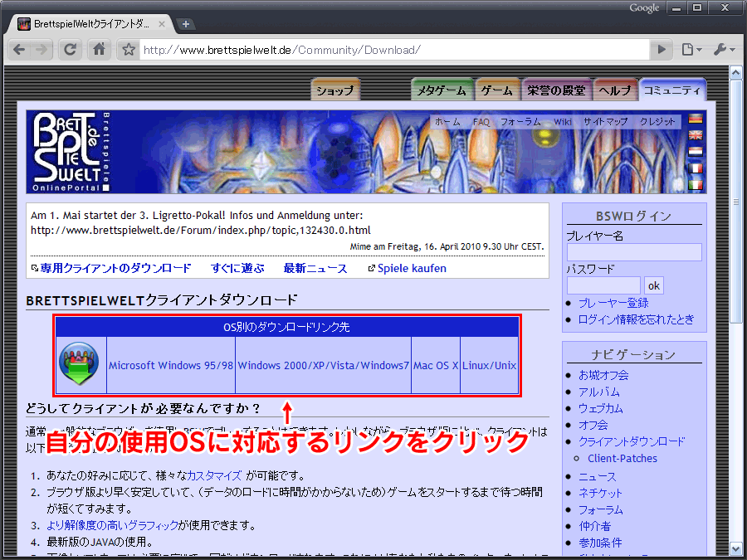Download client for Linux/Unix

pyautogui.click(x=489, y=365)
